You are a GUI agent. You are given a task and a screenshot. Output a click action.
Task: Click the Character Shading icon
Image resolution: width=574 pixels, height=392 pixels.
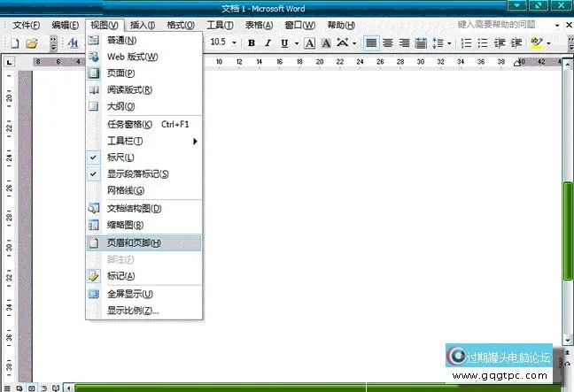pos(326,43)
